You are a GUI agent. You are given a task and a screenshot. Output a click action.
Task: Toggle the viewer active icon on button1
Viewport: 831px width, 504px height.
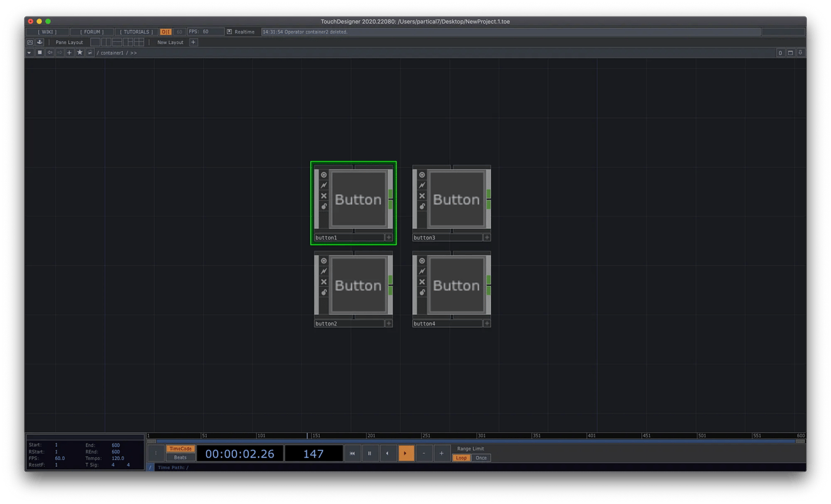point(324,175)
